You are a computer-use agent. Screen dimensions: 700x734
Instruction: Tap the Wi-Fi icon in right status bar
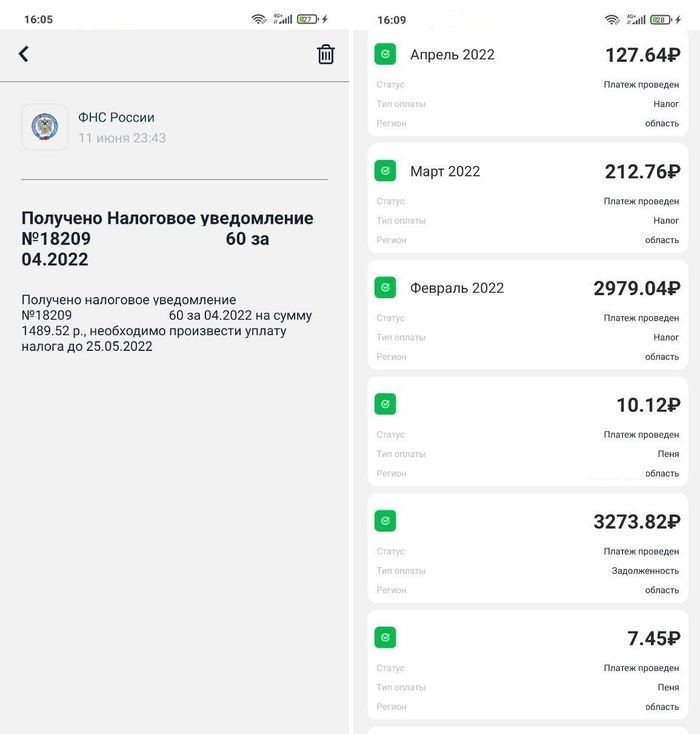click(x=611, y=19)
